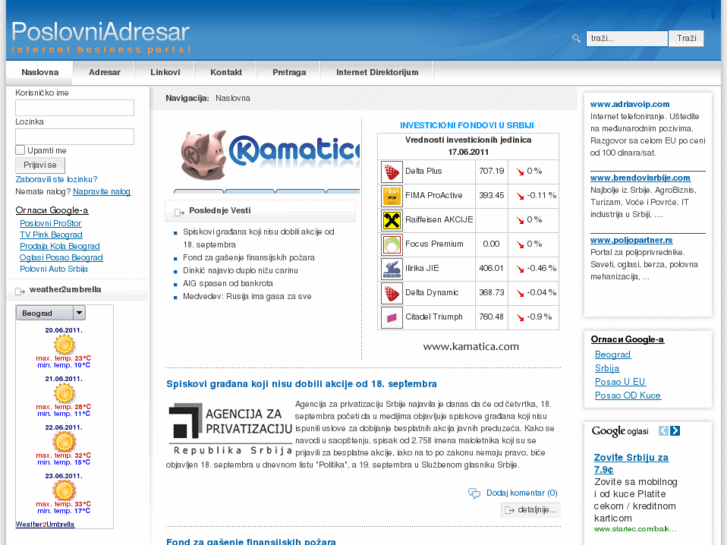Screen dimensions: 727x545
Task: Click the Raiffeisen AKCIJE fund logo
Action: pyautogui.click(x=391, y=220)
